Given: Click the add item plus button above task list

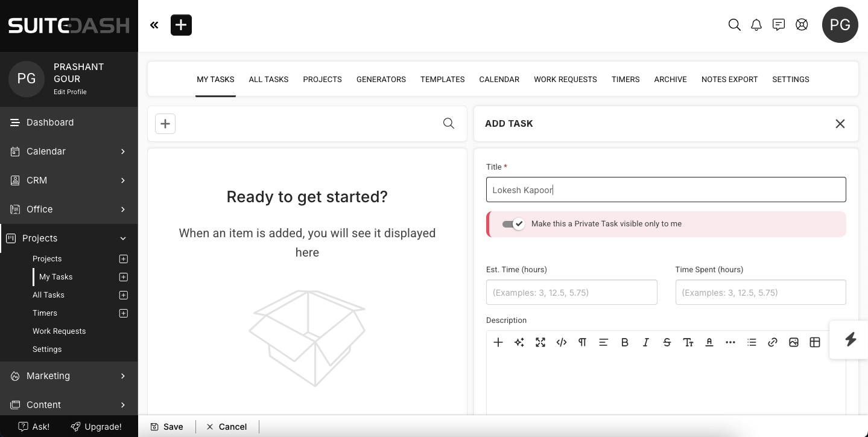Looking at the screenshot, I should tap(165, 124).
